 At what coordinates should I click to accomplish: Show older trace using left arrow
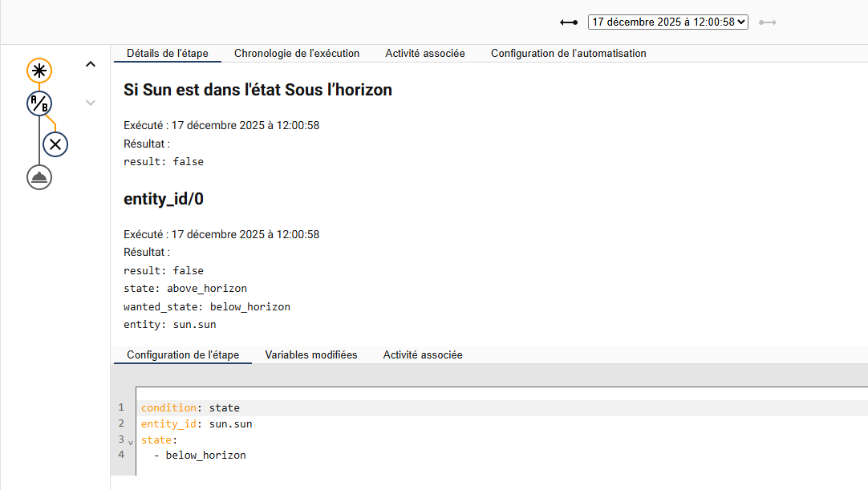(569, 22)
